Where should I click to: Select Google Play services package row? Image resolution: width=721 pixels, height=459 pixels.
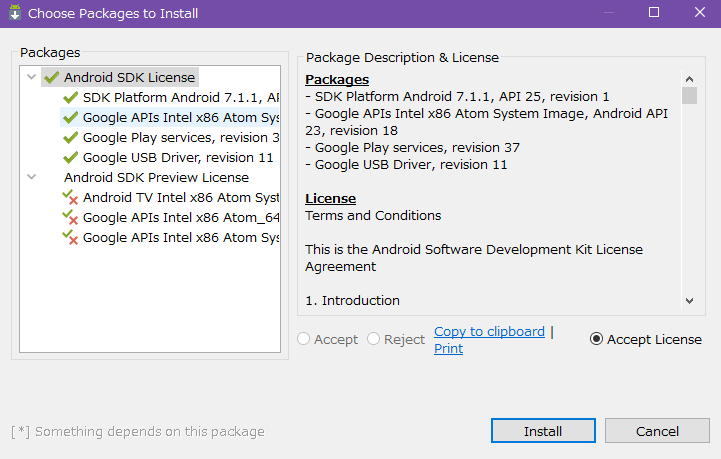point(171,138)
